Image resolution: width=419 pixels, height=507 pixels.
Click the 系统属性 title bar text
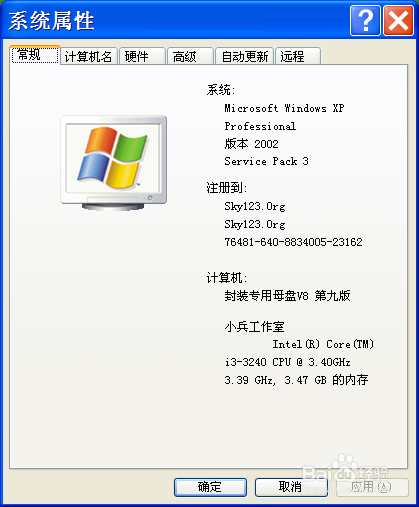(x=51, y=21)
